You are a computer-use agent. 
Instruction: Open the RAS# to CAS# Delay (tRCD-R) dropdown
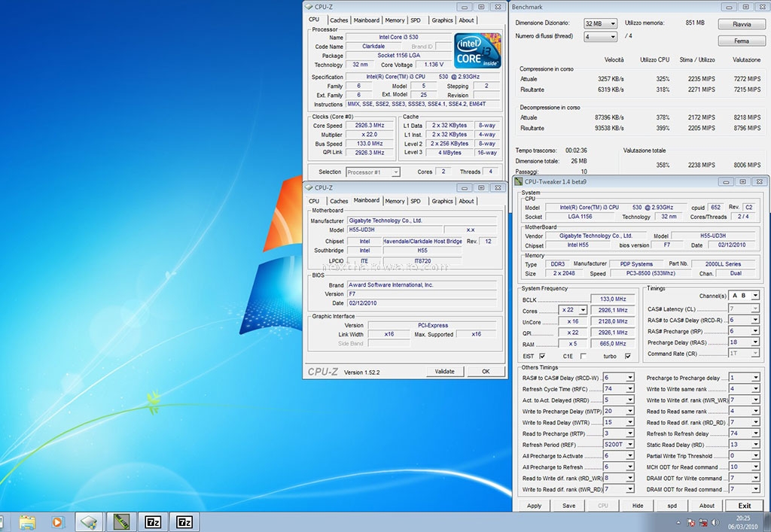pos(743,320)
